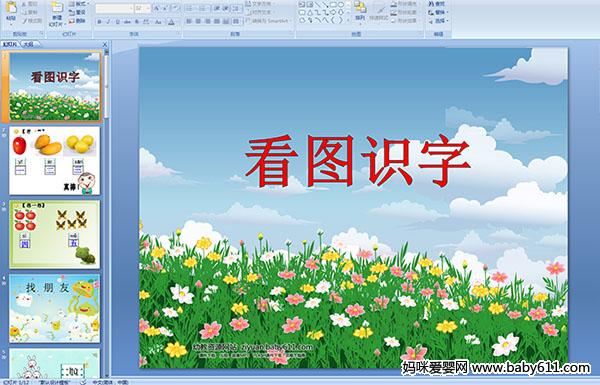
Task: Open the Line Spacing dropdown
Action: point(236,8)
